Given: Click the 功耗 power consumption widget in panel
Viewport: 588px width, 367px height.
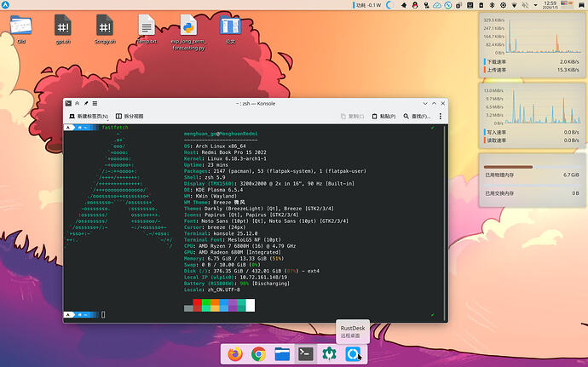Looking at the screenshot, I should click(367, 5).
